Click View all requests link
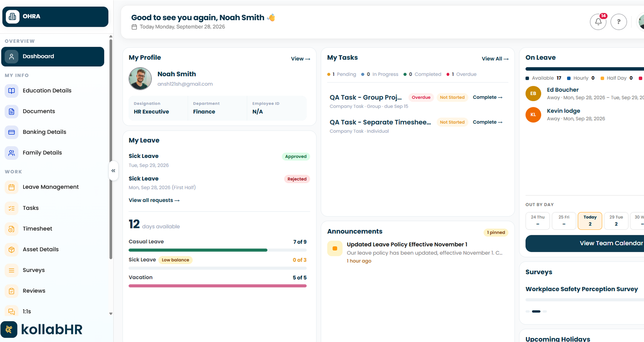644x342 pixels. pyautogui.click(x=154, y=200)
